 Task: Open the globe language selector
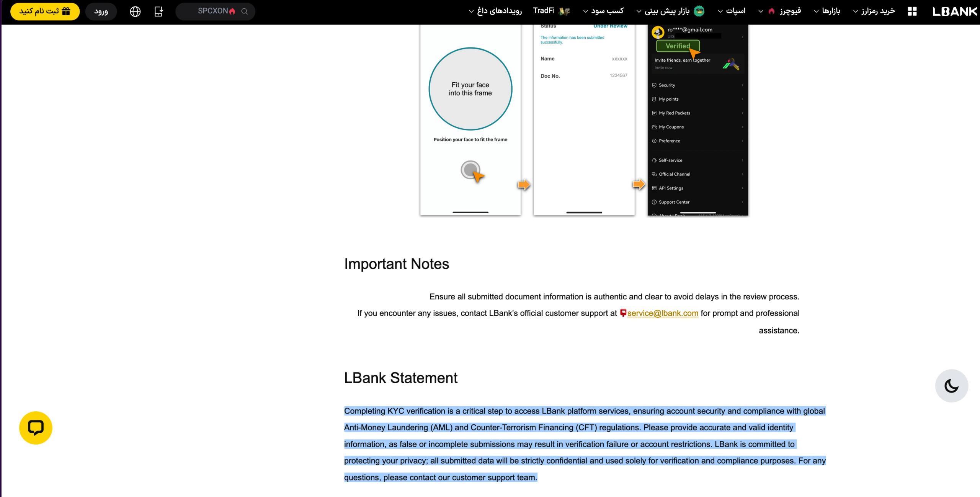pos(135,11)
